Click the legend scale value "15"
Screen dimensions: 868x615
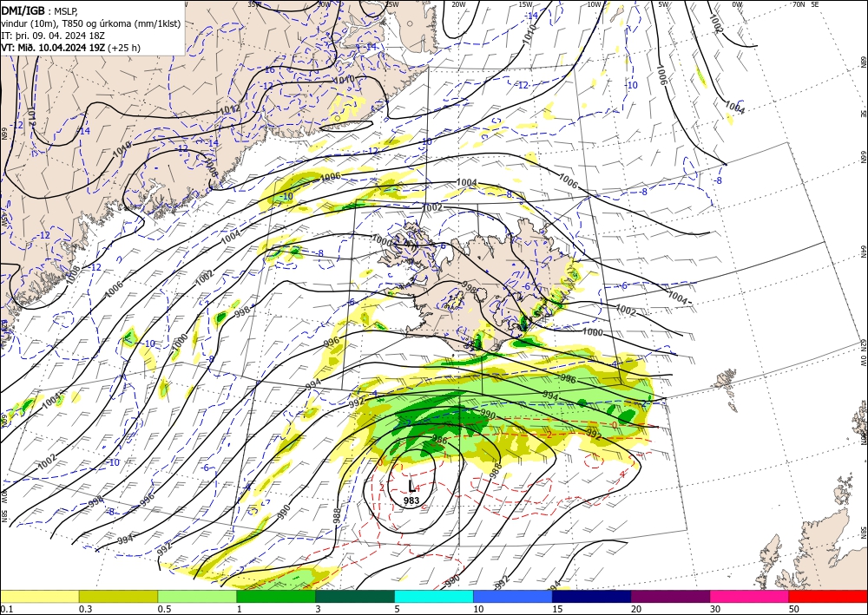pos(557,609)
